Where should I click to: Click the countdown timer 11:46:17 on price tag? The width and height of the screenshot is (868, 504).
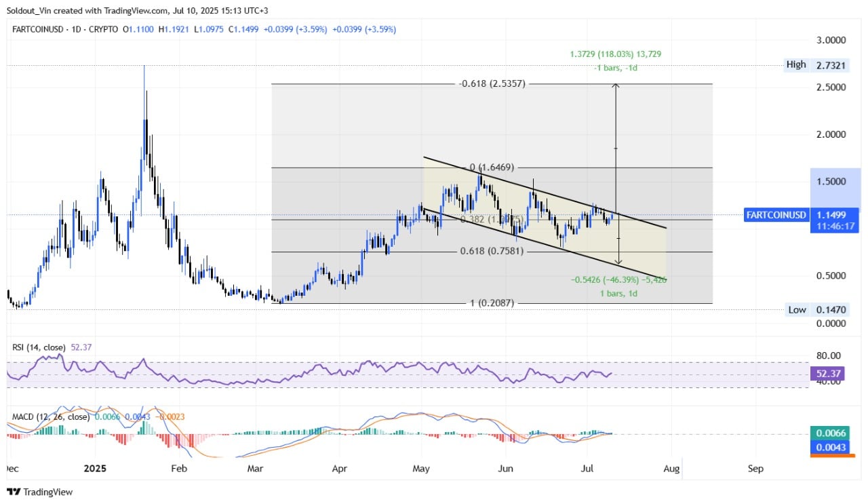pyautogui.click(x=835, y=226)
